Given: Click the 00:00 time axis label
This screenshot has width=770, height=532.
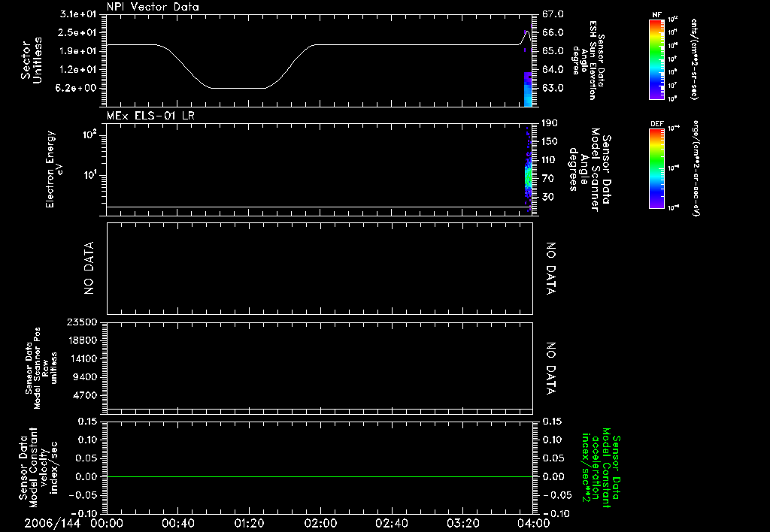Looking at the screenshot, I should coord(107,523).
